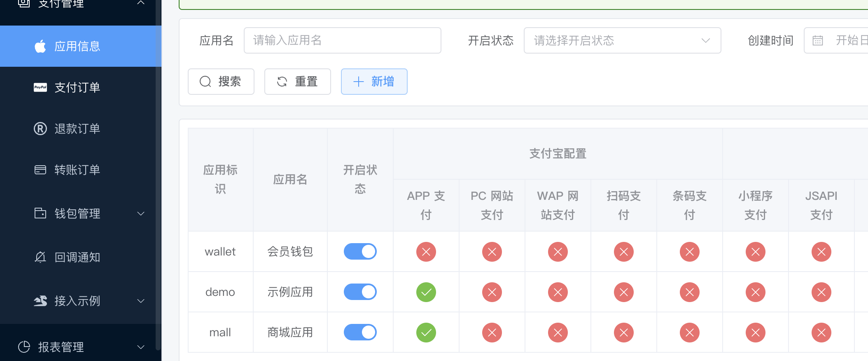868x361 pixels.
Task: Collapse 支付管理 section with up chevron
Action: tap(141, 2)
